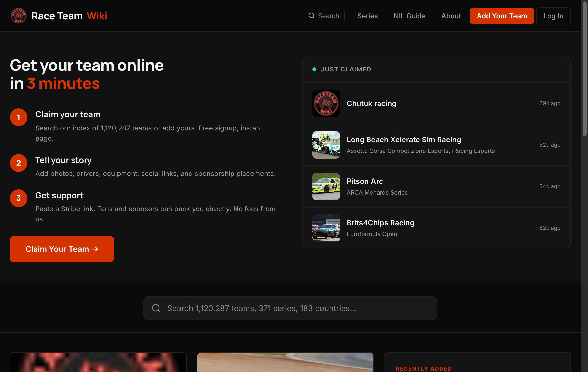The image size is (588, 372).
Task: Click the 54d ago timestamp
Action: (550, 186)
